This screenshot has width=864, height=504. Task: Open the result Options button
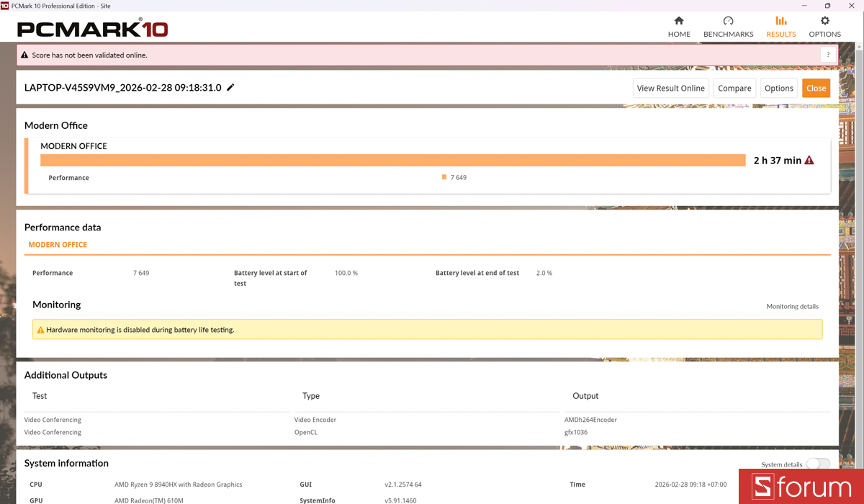pos(779,88)
